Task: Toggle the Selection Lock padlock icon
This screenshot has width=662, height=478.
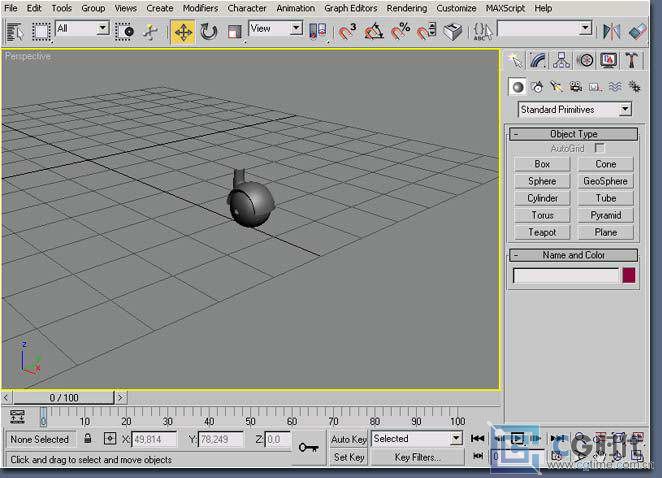Action: coord(87,439)
